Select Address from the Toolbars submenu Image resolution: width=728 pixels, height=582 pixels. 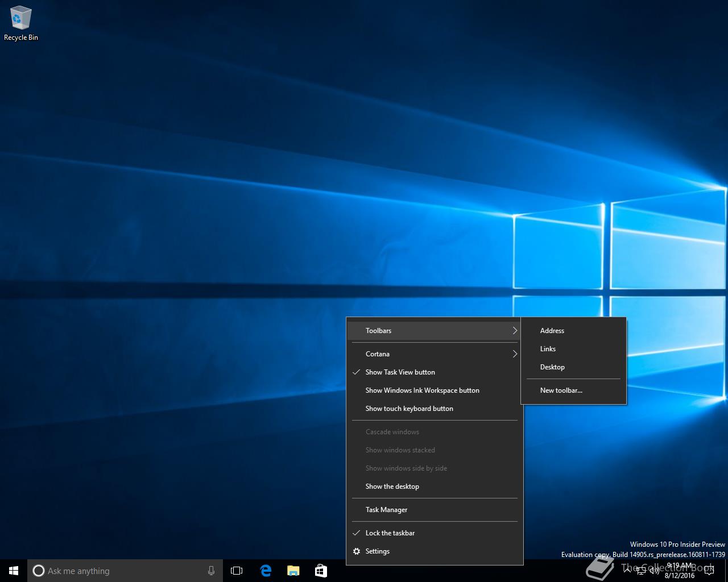552,331
